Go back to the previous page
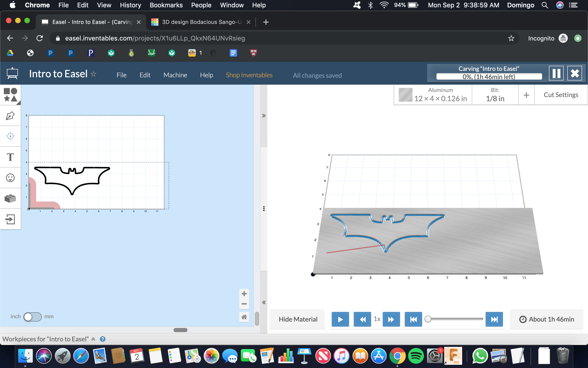This screenshot has width=588, height=368. [x=10, y=38]
